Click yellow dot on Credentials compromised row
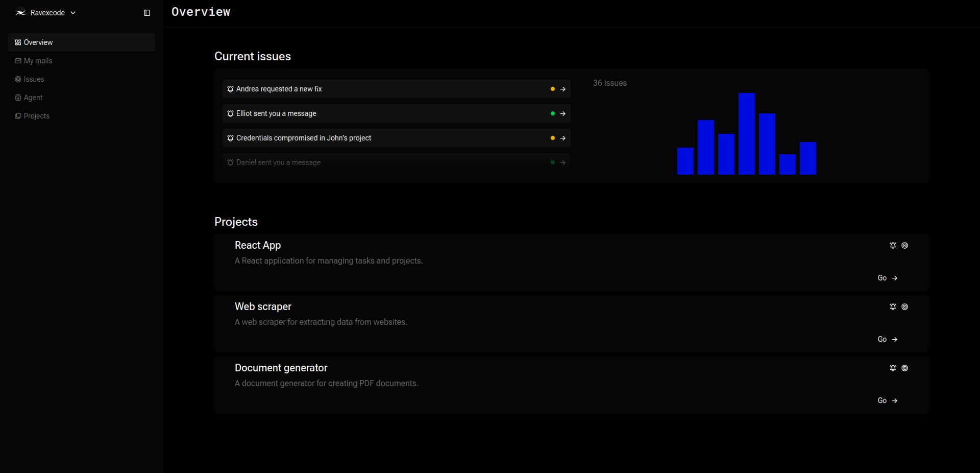 point(552,138)
